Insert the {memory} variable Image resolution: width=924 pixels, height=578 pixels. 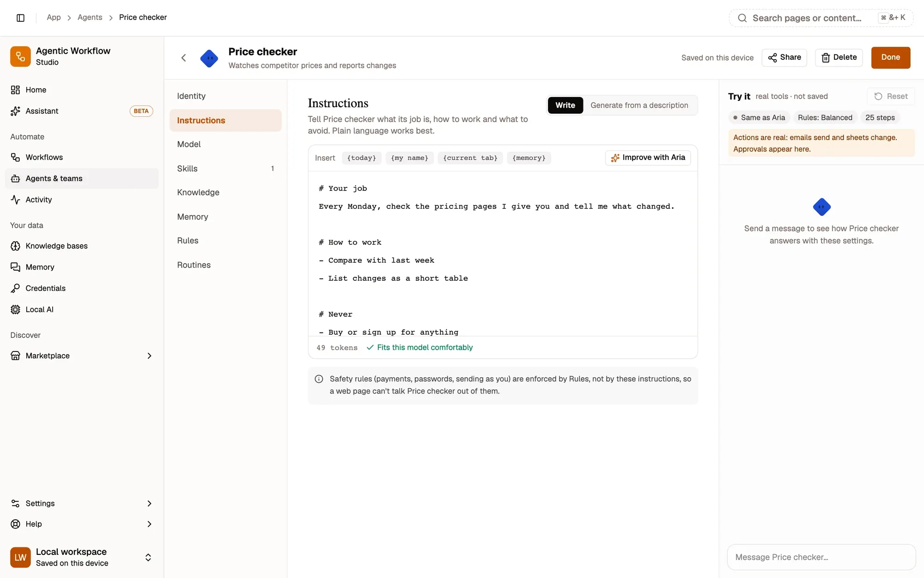click(529, 158)
